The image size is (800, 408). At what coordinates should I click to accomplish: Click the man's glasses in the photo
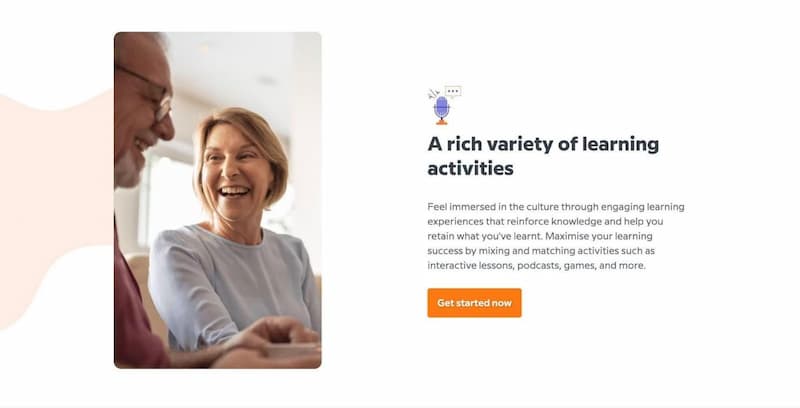tap(149, 93)
